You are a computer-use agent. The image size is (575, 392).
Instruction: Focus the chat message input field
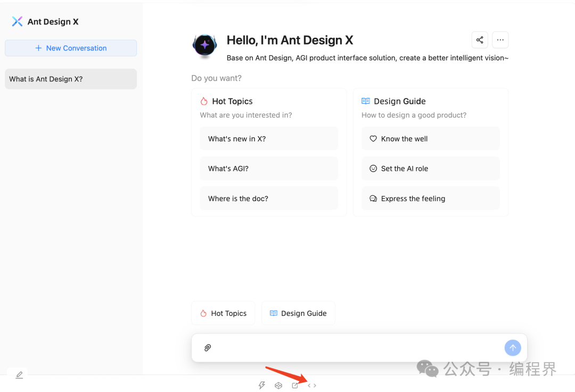click(x=358, y=348)
